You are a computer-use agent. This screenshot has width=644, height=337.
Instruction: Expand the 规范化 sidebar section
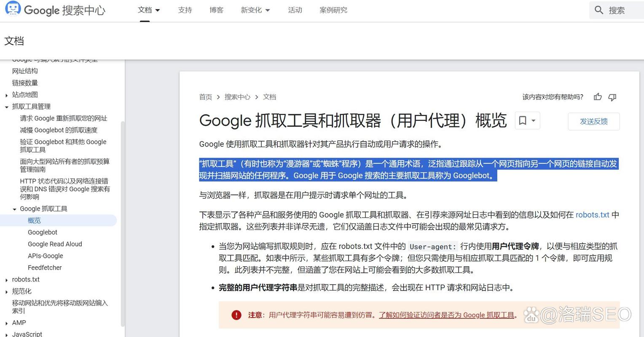coord(6,292)
